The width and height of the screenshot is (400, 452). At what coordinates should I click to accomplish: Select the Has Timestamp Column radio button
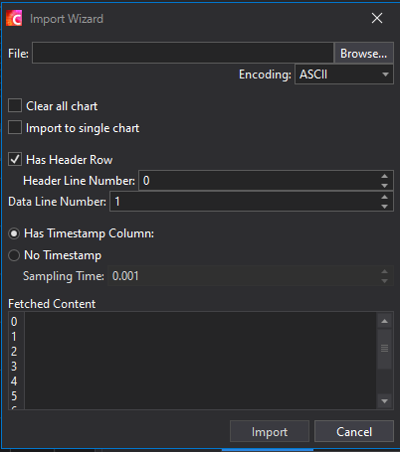point(14,234)
